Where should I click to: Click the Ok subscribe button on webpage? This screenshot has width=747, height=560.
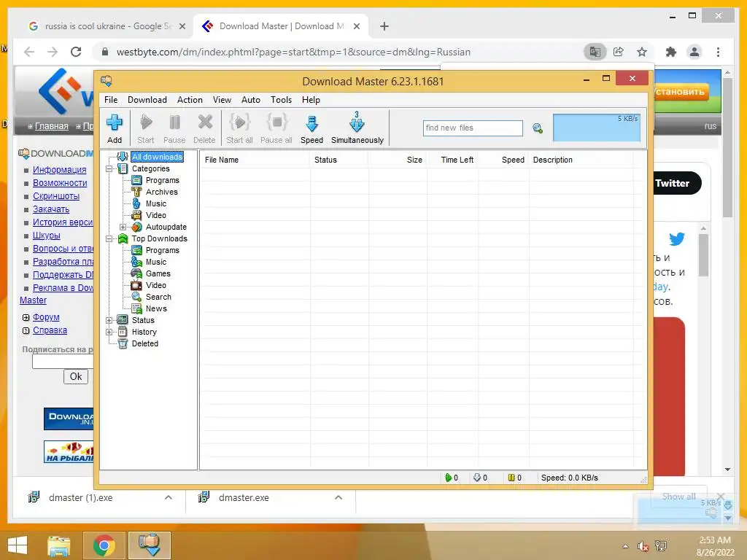coord(76,376)
